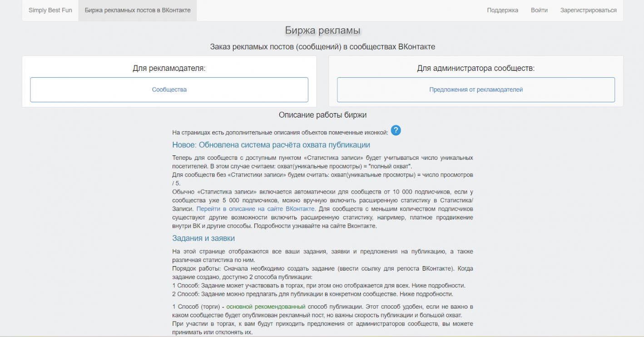
Task: Click the Войти login link
Action: pos(539,10)
